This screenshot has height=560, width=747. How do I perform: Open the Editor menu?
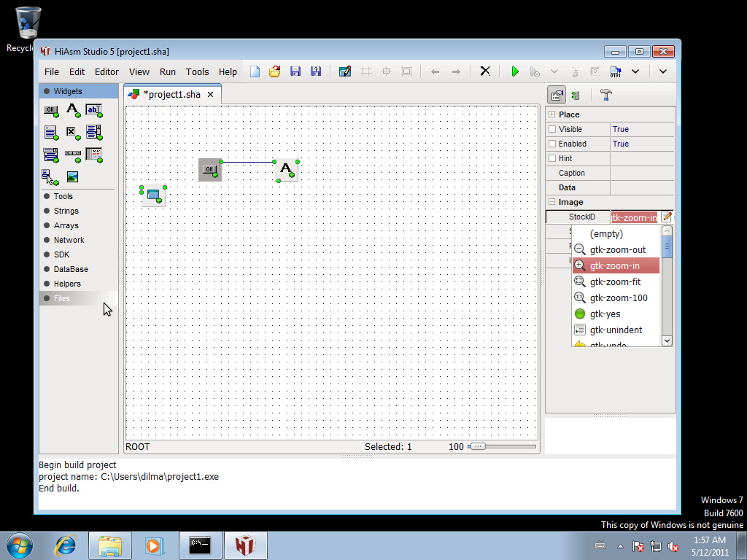(107, 71)
